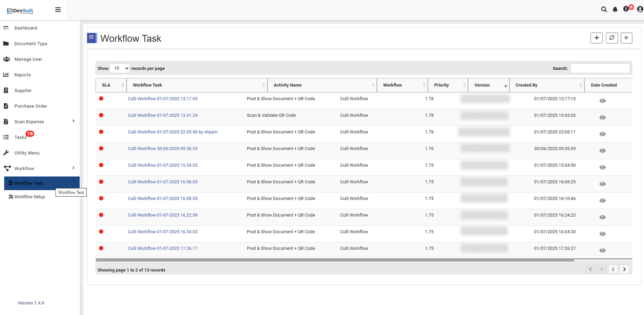
Task: View the last row's task details
Action: 602,250
